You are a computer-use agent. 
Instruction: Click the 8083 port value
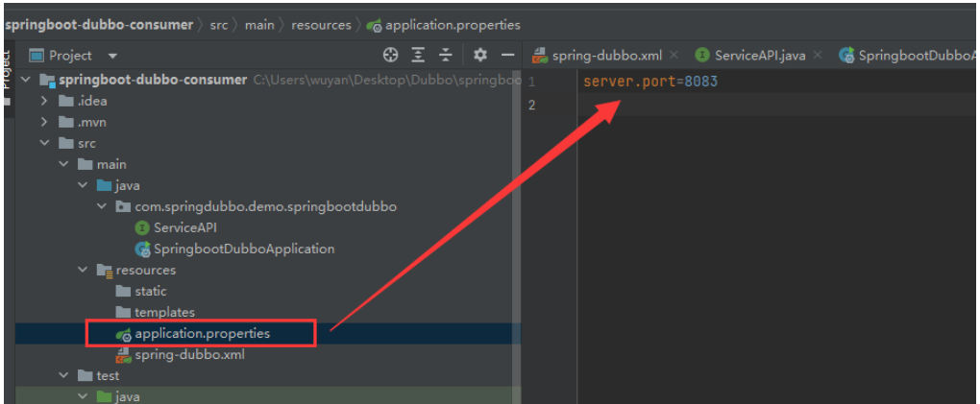[700, 82]
